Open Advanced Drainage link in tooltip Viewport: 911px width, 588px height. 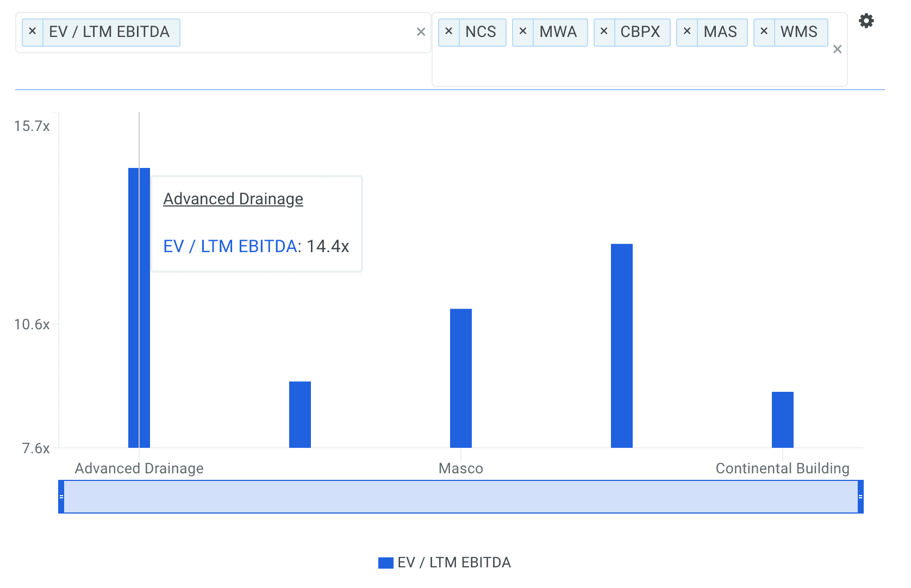(233, 199)
